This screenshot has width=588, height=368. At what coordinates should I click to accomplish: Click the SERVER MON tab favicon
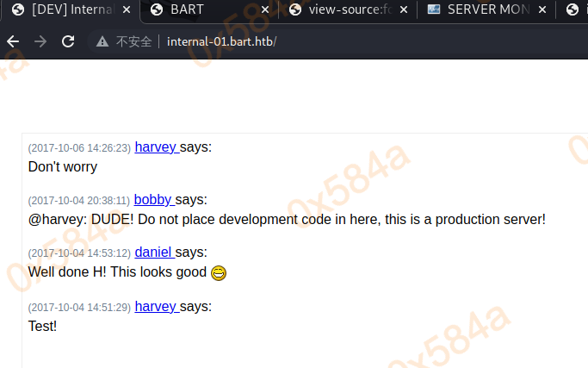(433, 10)
